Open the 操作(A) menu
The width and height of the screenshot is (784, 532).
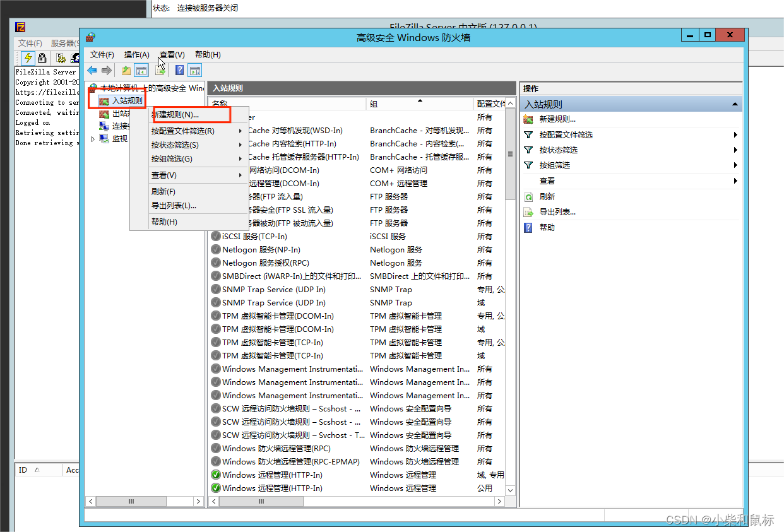point(137,55)
